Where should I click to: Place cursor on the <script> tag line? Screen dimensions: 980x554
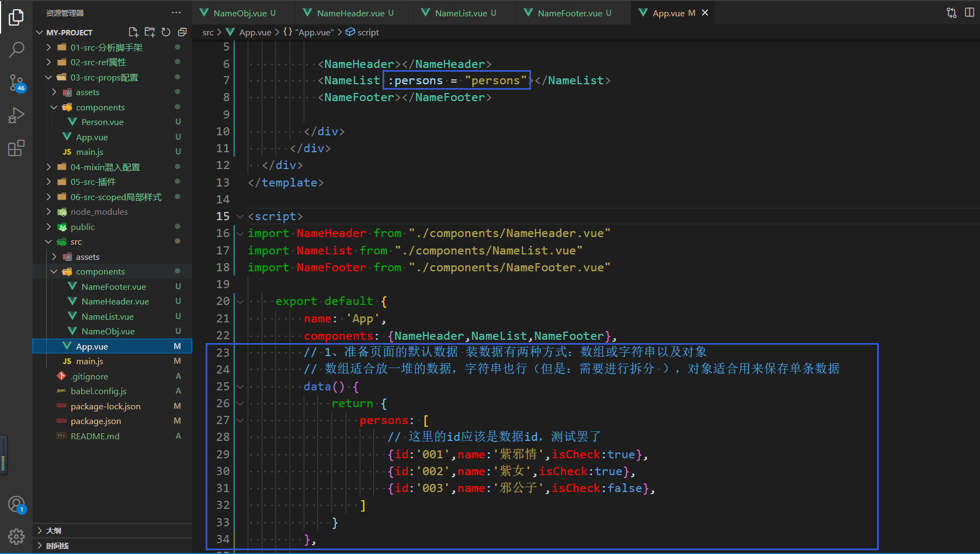pyautogui.click(x=275, y=216)
